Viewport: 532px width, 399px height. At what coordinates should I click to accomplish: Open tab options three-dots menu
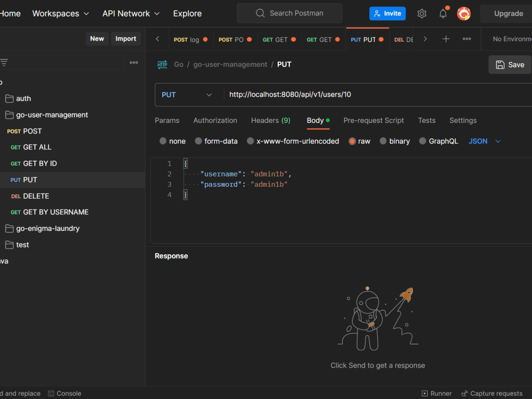[467, 39]
